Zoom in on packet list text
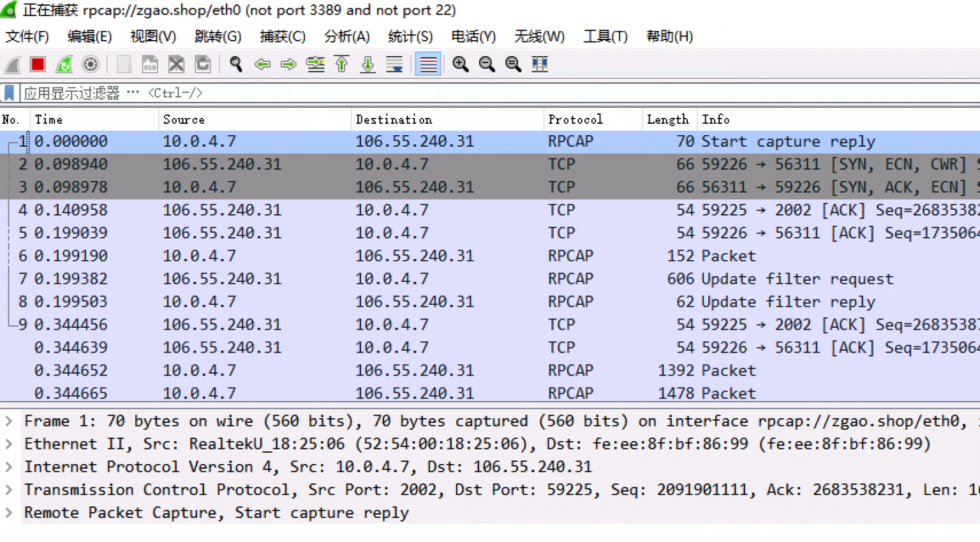The height and width of the screenshot is (542, 980). 460,64
